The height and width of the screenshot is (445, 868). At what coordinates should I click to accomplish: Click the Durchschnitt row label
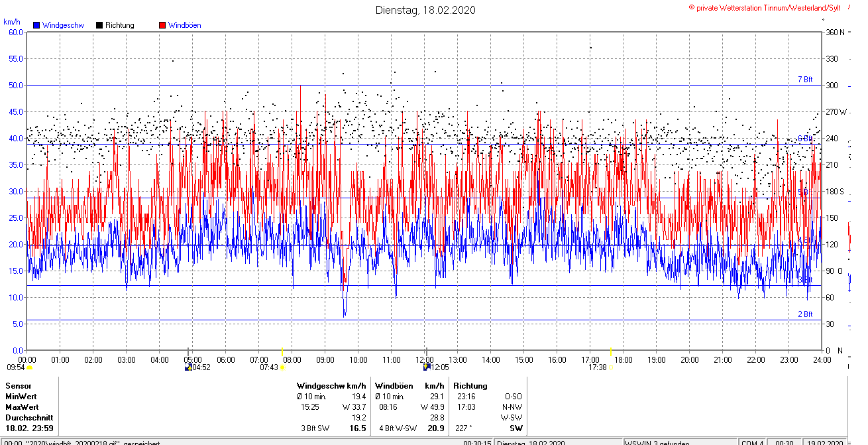[x=28, y=418]
